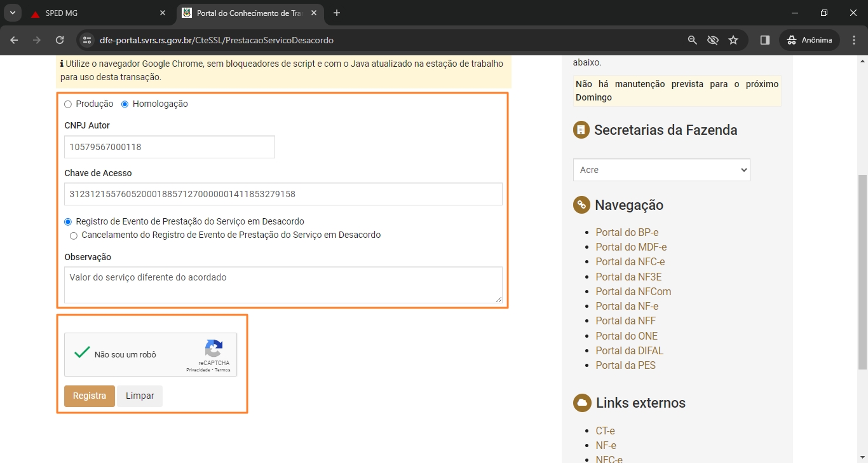This screenshot has width=868, height=463.
Task: Click the page vertical scrollbar thumb
Action: [862, 272]
